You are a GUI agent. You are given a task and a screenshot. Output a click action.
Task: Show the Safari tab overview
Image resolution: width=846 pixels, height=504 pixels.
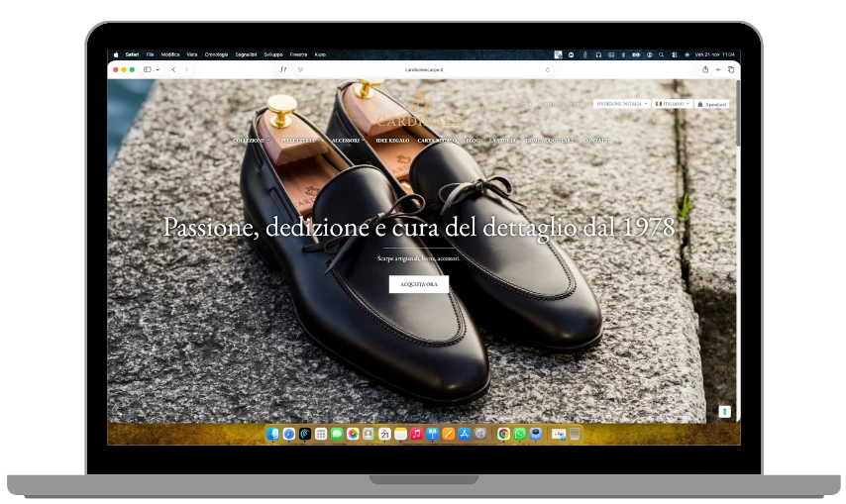point(731,70)
